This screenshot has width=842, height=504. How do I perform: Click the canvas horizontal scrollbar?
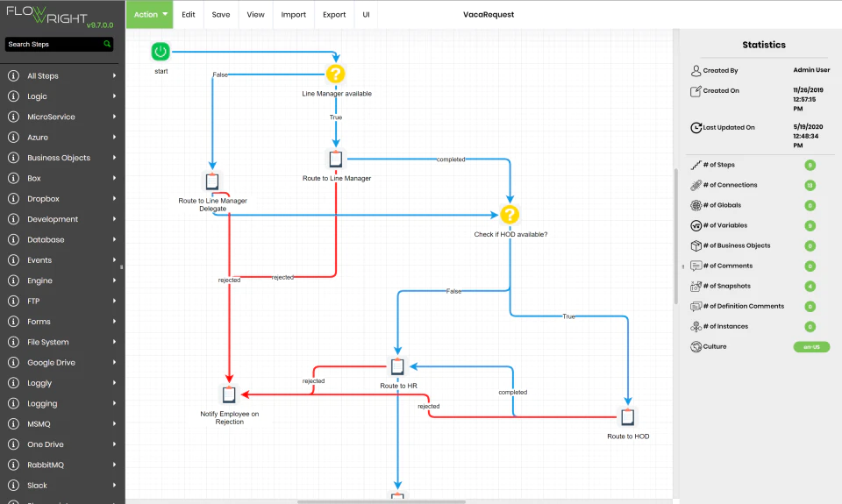382,502
